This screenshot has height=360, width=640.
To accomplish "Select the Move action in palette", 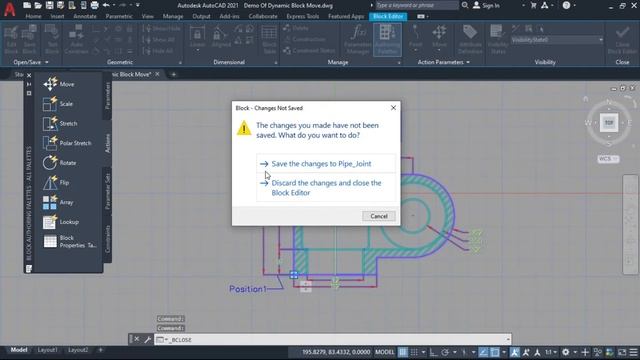I will pyautogui.click(x=59, y=84).
